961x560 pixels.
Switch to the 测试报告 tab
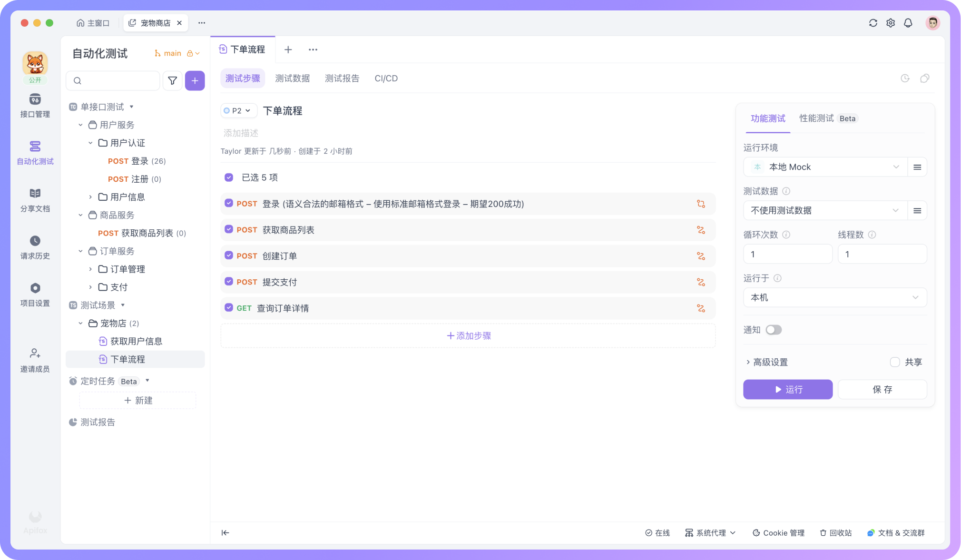[x=342, y=78]
